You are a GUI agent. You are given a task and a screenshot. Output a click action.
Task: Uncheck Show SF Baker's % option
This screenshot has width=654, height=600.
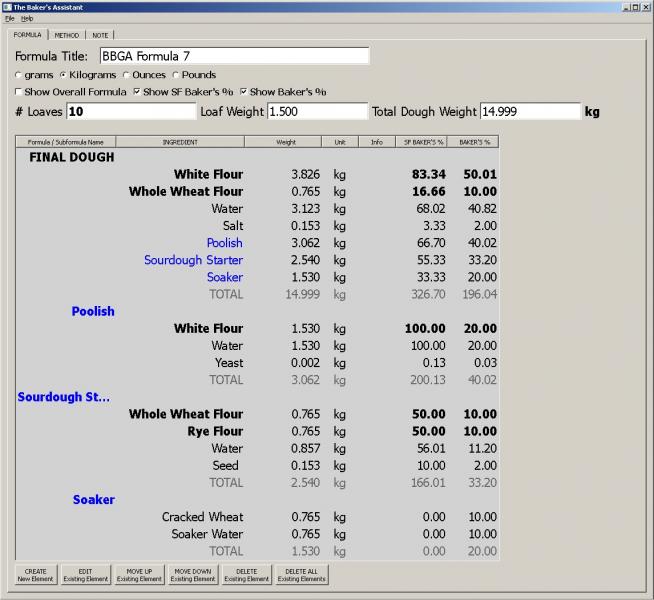pos(137,92)
